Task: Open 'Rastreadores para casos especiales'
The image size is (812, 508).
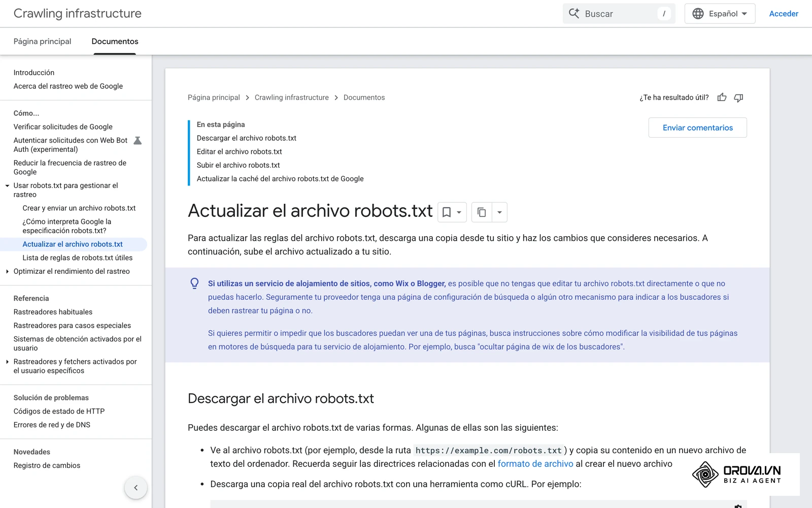Action: (x=72, y=326)
